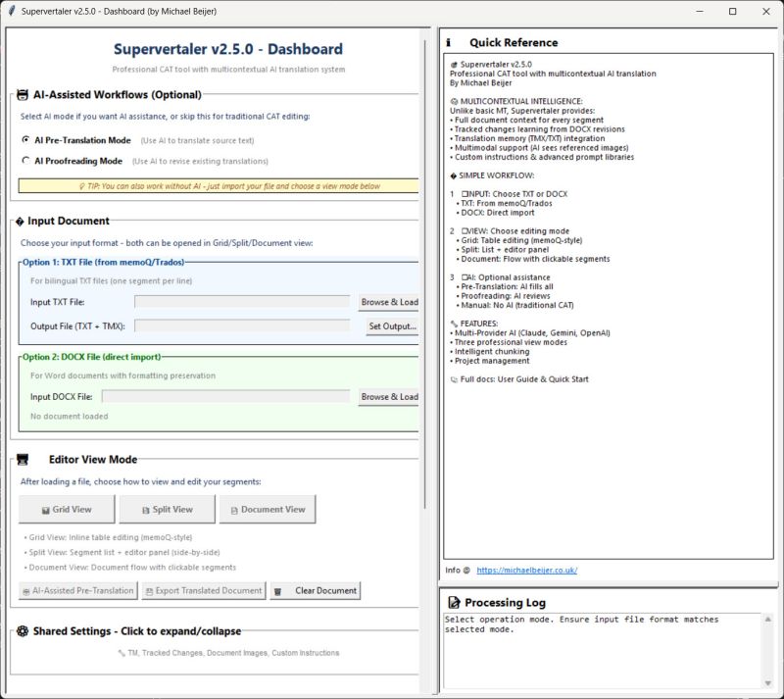The width and height of the screenshot is (784, 699).
Task: Open Split View editor mode
Action: (167, 510)
